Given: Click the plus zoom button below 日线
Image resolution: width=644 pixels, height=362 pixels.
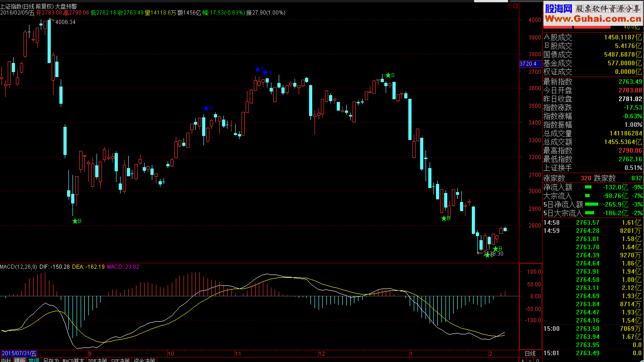Looking at the screenshot, I should [523, 360].
